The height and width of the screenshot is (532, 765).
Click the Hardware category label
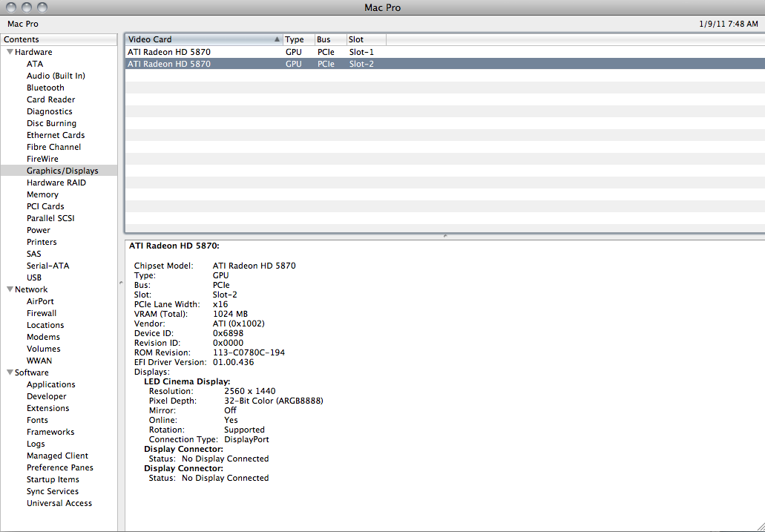(33, 52)
